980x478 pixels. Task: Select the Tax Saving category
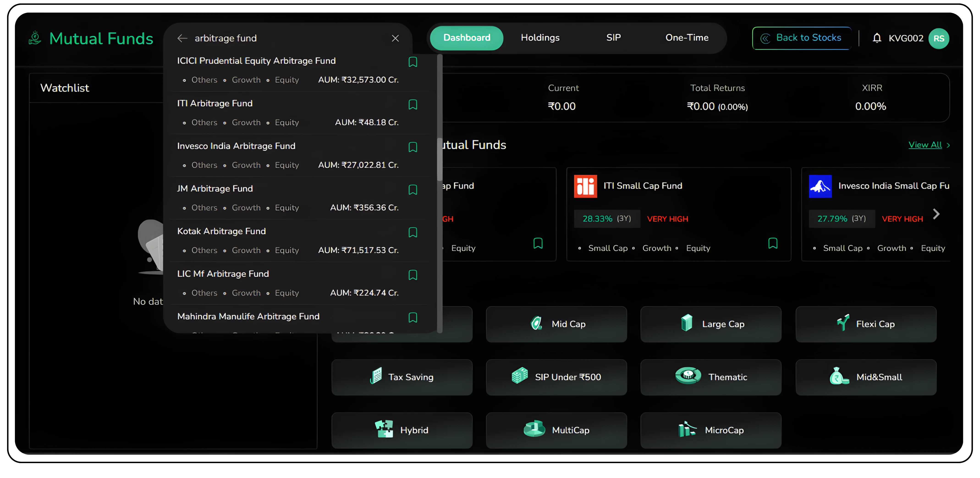[x=402, y=378]
